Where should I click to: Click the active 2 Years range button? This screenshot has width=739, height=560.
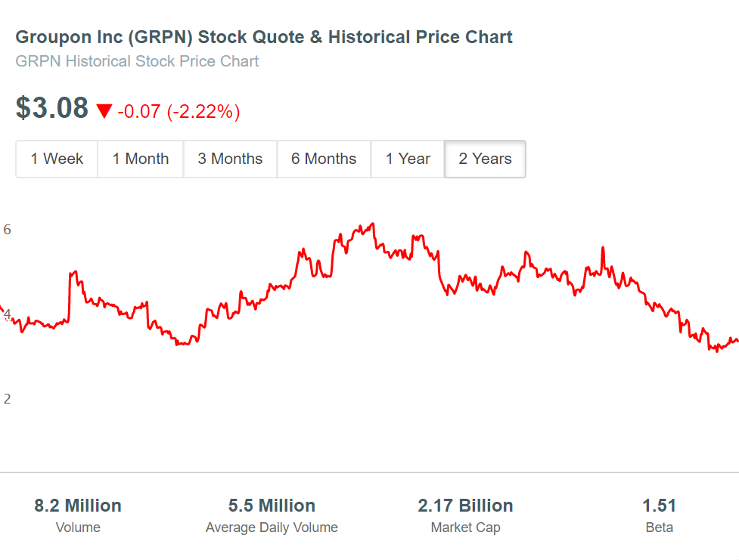coord(485,159)
